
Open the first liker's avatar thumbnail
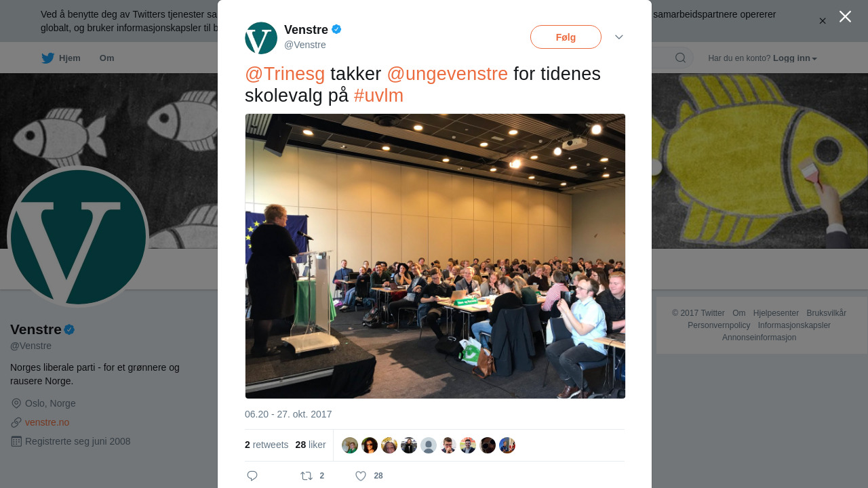tap(350, 445)
